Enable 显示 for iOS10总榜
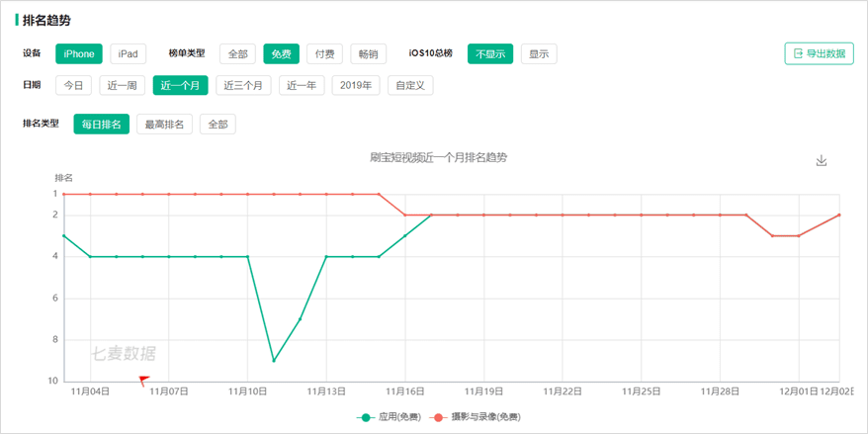Viewport: 868px width, 434px height. (539, 53)
